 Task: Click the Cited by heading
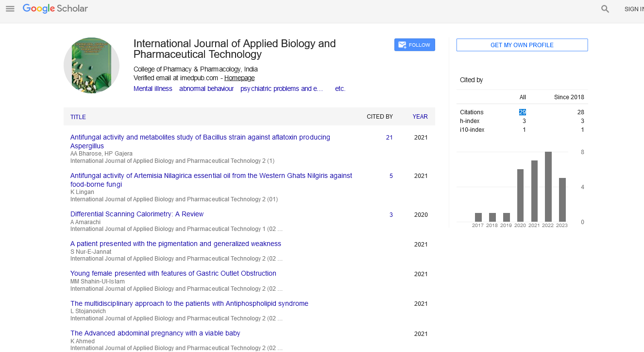pyautogui.click(x=472, y=80)
